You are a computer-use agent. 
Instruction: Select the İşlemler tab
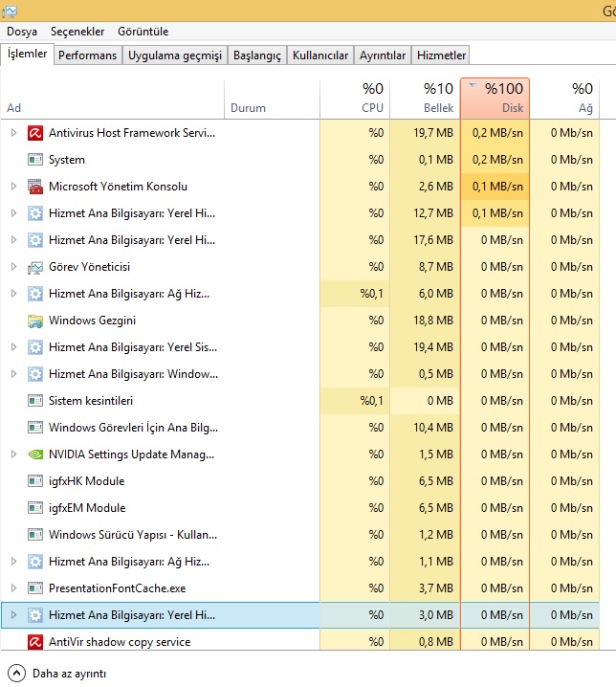[x=27, y=54]
